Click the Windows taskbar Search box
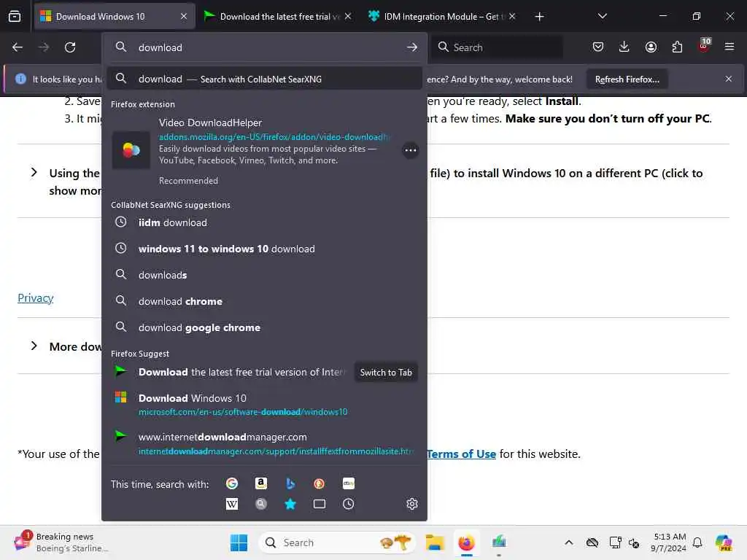Viewport: 747px width, 560px height. pos(337,542)
